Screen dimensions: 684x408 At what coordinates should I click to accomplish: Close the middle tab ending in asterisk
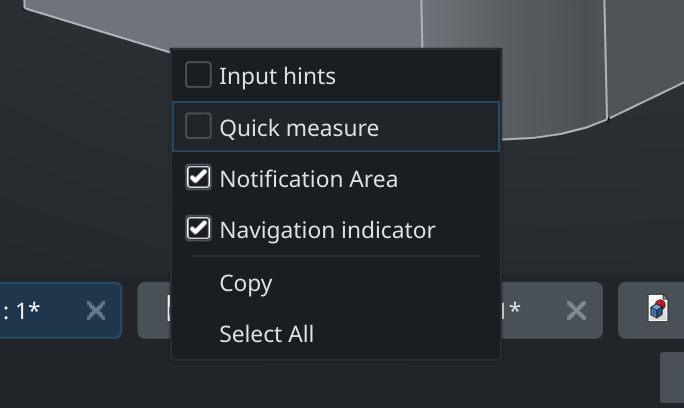(576, 310)
